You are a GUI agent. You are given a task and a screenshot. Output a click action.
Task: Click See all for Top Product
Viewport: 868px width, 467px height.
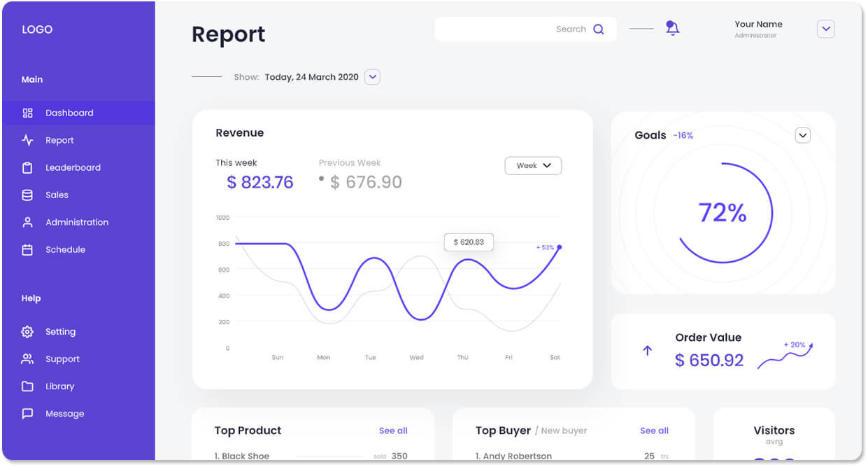tap(393, 431)
